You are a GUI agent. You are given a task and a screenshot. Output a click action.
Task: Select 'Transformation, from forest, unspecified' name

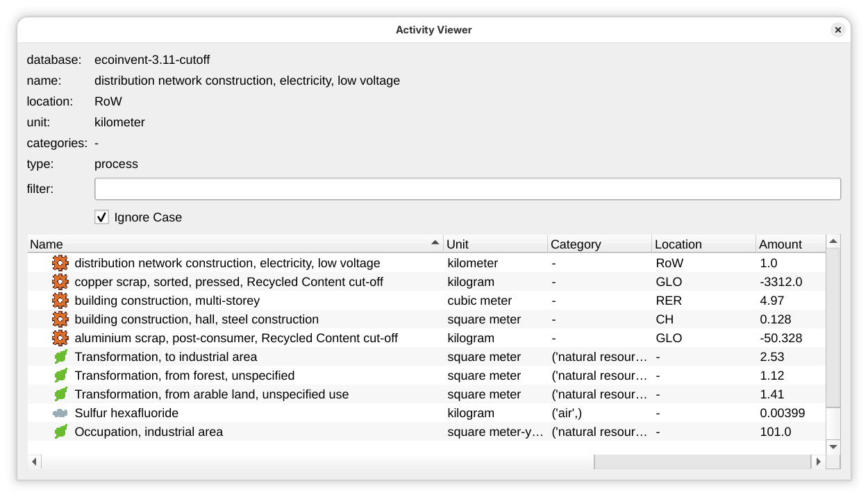pyautogui.click(x=185, y=376)
